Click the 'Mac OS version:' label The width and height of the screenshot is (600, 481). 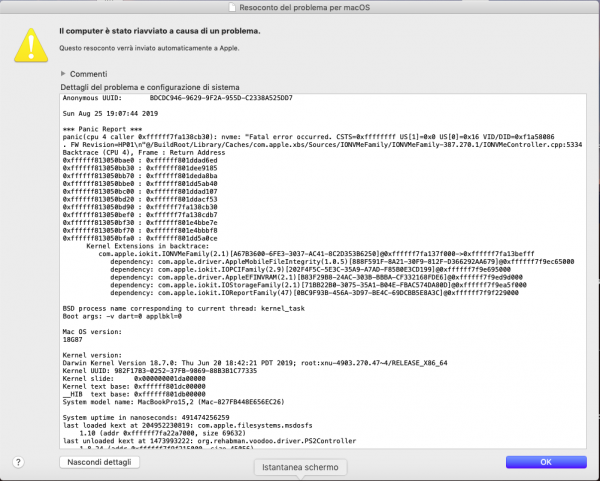point(92,332)
